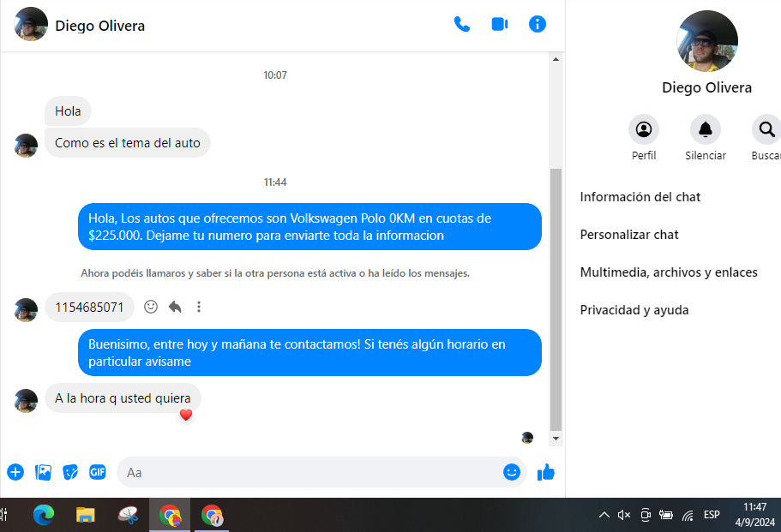Image resolution: width=781 pixels, height=532 pixels.
Task: Show hidden system tray icons
Action: tap(604, 515)
